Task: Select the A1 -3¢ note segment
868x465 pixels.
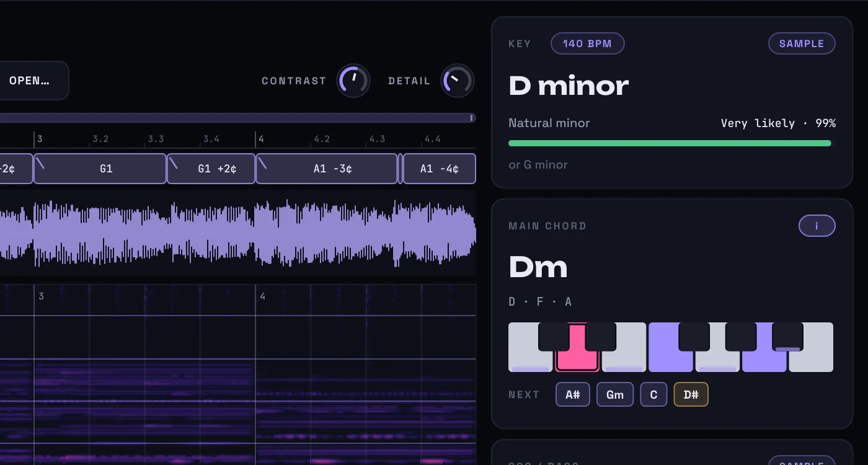Action: [x=327, y=169]
